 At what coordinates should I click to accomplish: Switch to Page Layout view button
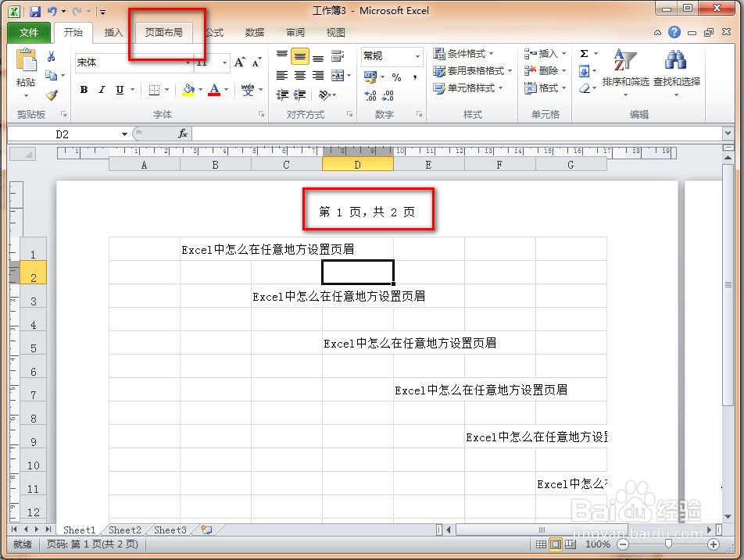coord(555,544)
